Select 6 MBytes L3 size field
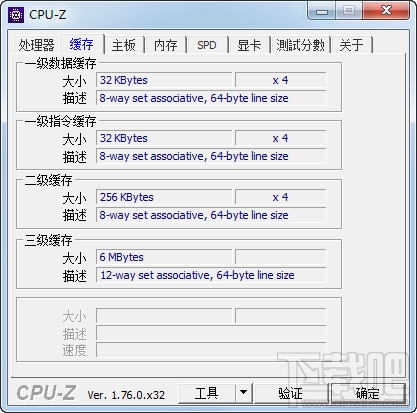This screenshot has height=413, width=417. (x=164, y=257)
